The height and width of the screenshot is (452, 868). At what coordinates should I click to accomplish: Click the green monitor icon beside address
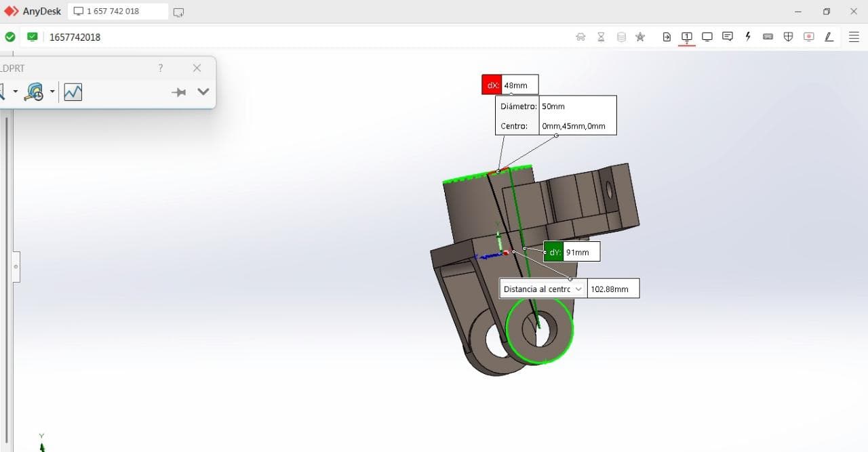point(32,37)
